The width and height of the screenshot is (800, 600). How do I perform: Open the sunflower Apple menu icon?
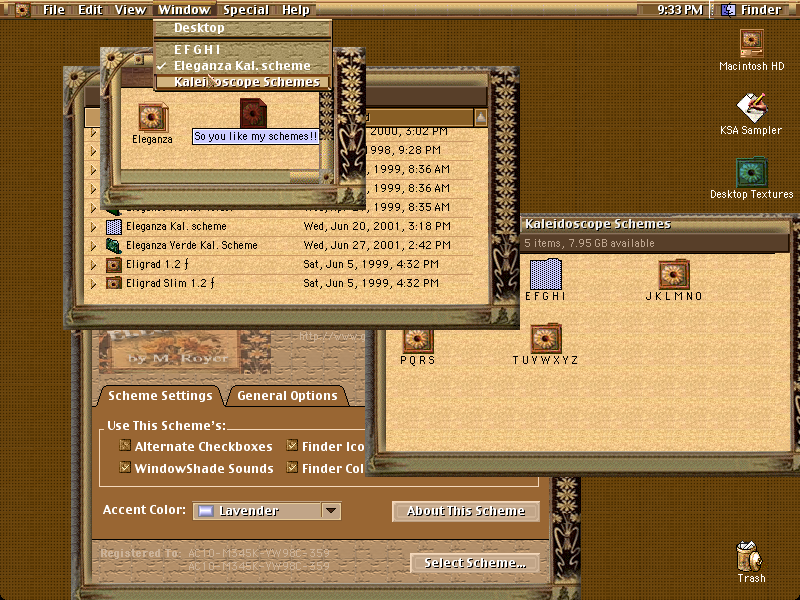[x=21, y=10]
